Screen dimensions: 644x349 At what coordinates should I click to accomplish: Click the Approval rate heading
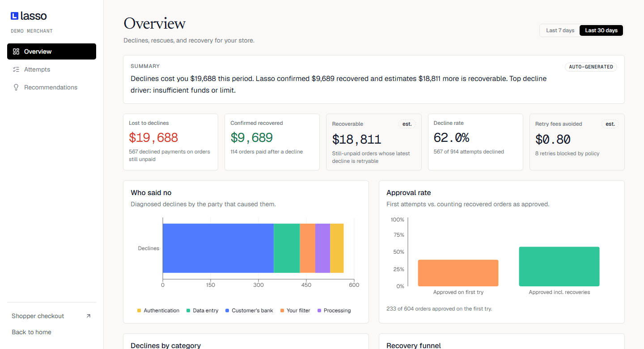(409, 193)
